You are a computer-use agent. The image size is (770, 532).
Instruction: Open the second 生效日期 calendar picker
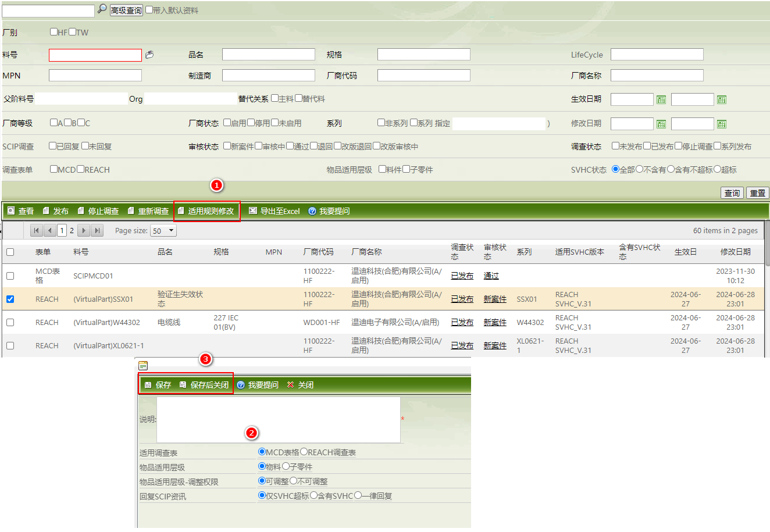tap(722, 100)
